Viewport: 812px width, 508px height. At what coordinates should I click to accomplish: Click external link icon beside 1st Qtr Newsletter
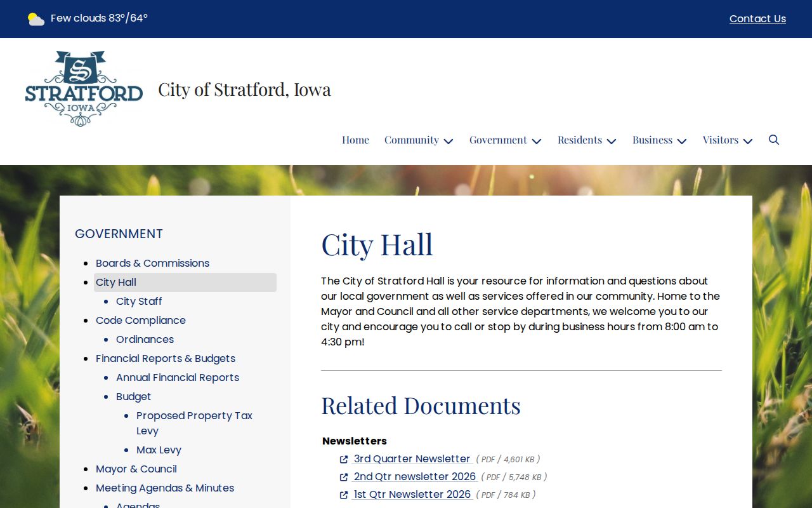pos(344,495)
